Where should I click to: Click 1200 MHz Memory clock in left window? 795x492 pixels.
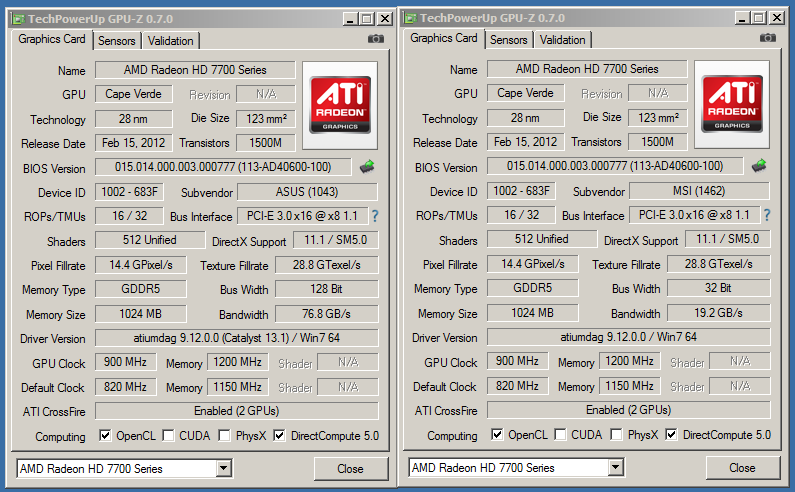pyautogui.click(x=238, y=362)
